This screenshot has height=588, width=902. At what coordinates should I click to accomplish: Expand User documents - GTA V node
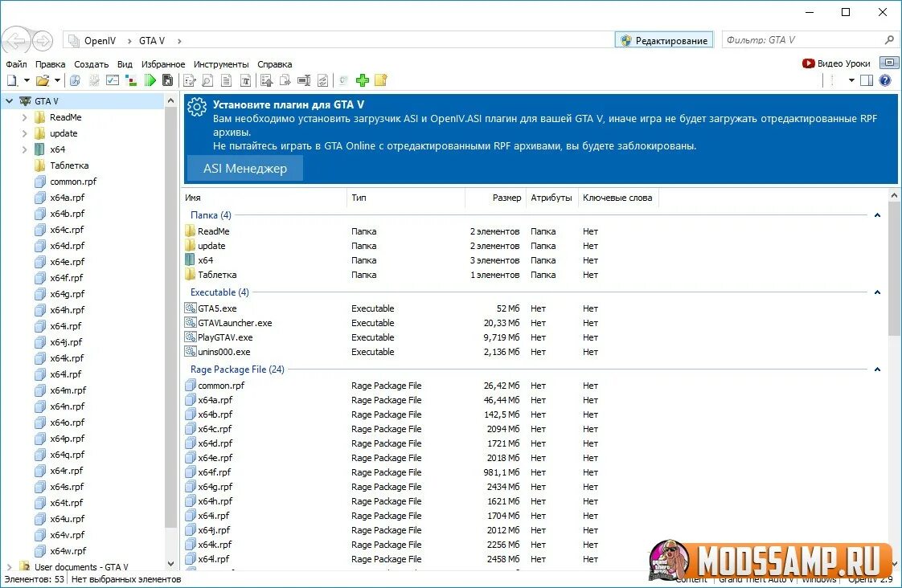(x=9, y=567)
